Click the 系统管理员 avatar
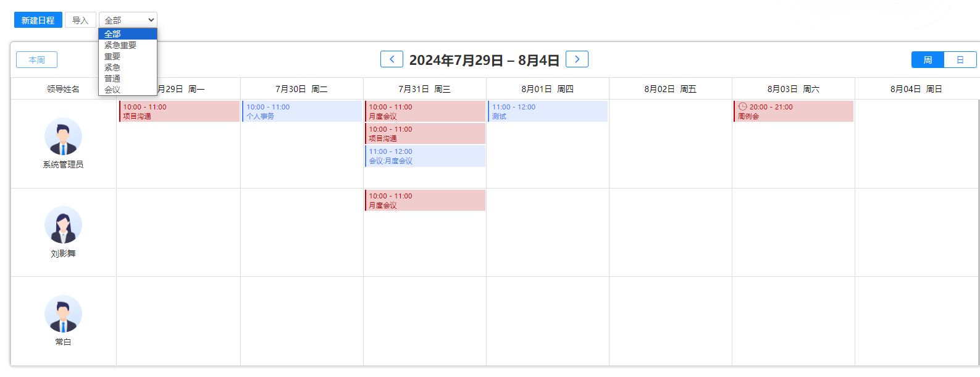Screen dimensions: 980x377 63,137
